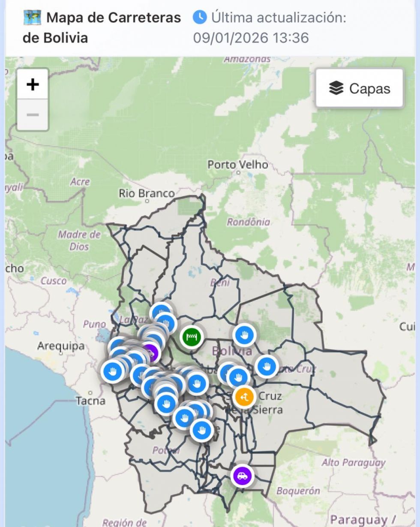The width and height of the screenshot is (420, 527).
Task: Zoom in with the plus button
Action: (33, 84)
